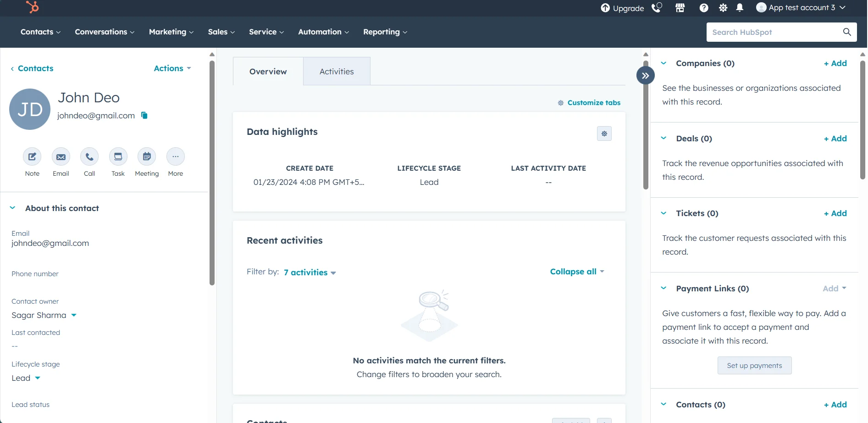Open the 7 activities filter dropdown

pos(310,272)
